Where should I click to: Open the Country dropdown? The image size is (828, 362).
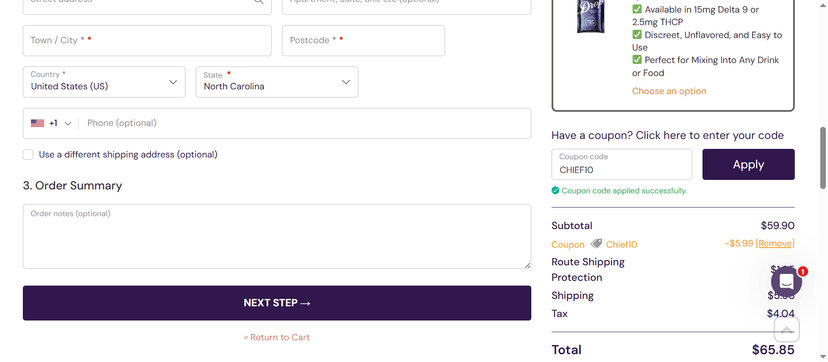[x=104, y=82]
